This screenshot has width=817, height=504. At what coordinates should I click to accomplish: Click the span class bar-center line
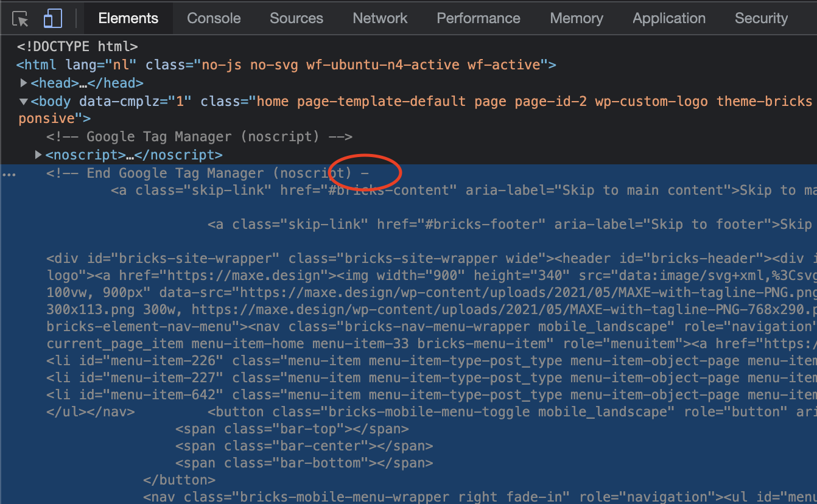pos(304,446)
